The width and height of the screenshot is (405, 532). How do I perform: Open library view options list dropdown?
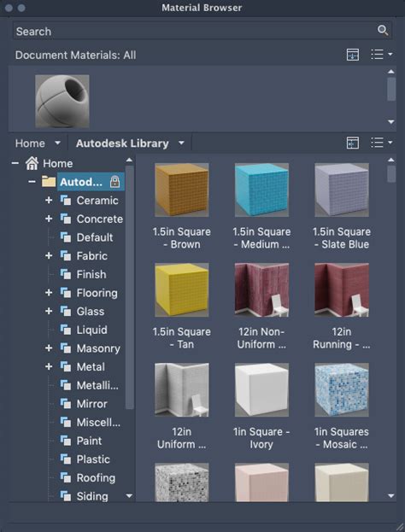pyautogui.click(x=382, y=143)
